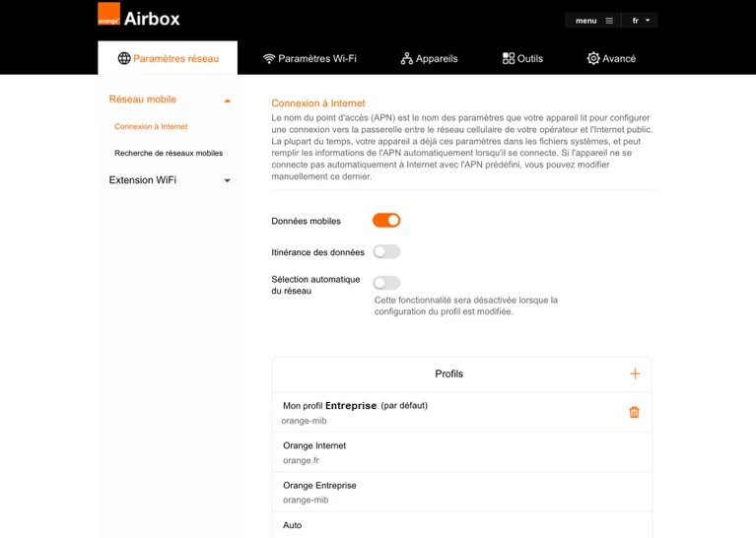The image size is (756, 538).
Task: Delete Mon profil Entreprise with the trash icon
Action: pos(634,412)
